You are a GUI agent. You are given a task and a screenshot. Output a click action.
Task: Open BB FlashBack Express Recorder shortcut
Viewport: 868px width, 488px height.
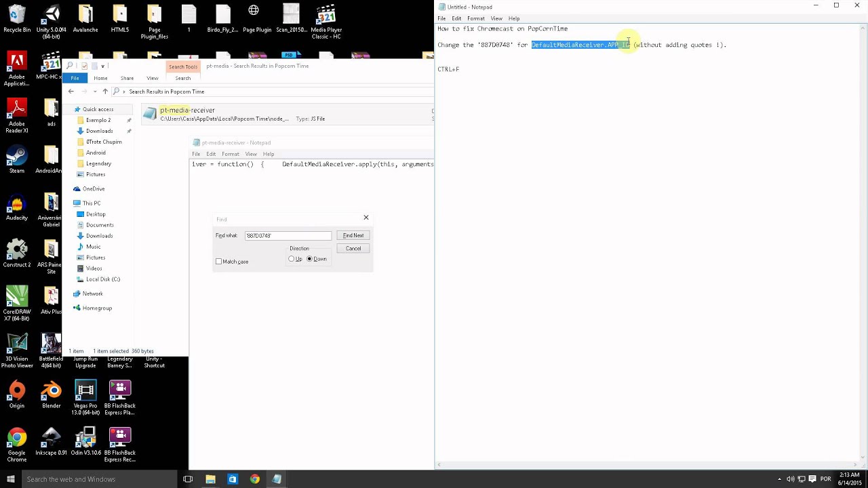(120, 445)
